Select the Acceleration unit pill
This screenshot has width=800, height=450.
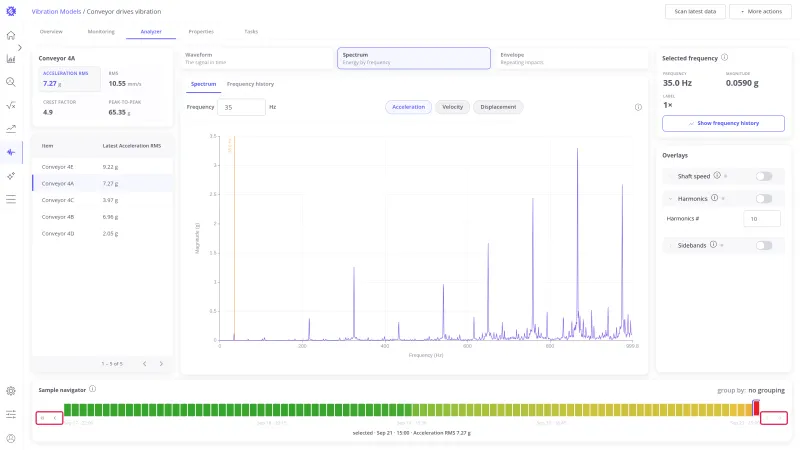(408, 107)
